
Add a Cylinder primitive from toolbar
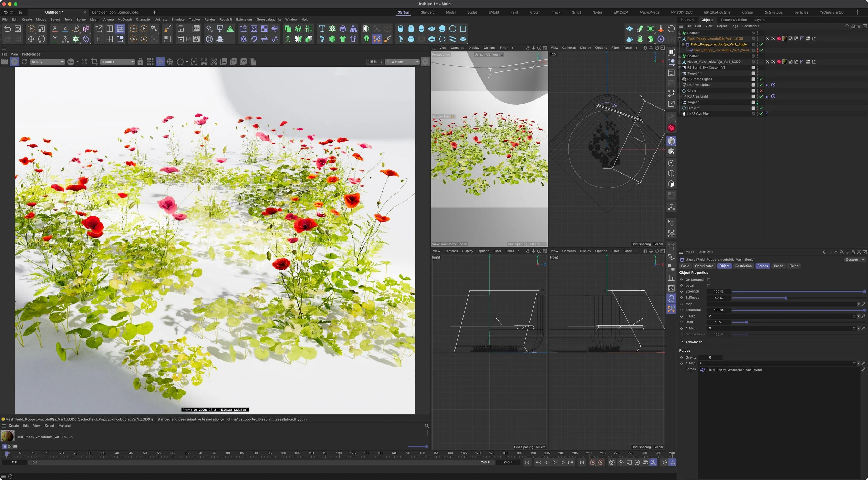(411, 29)
